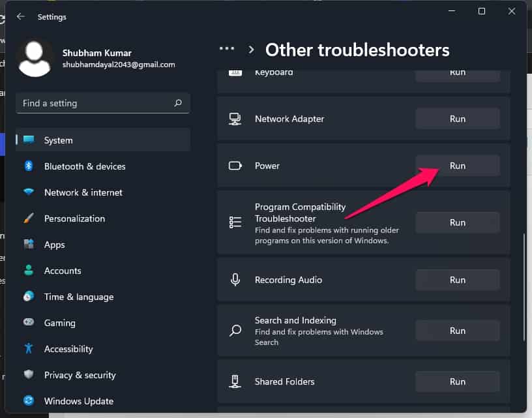Click the Recording Audio label

(x=288, y=280)
